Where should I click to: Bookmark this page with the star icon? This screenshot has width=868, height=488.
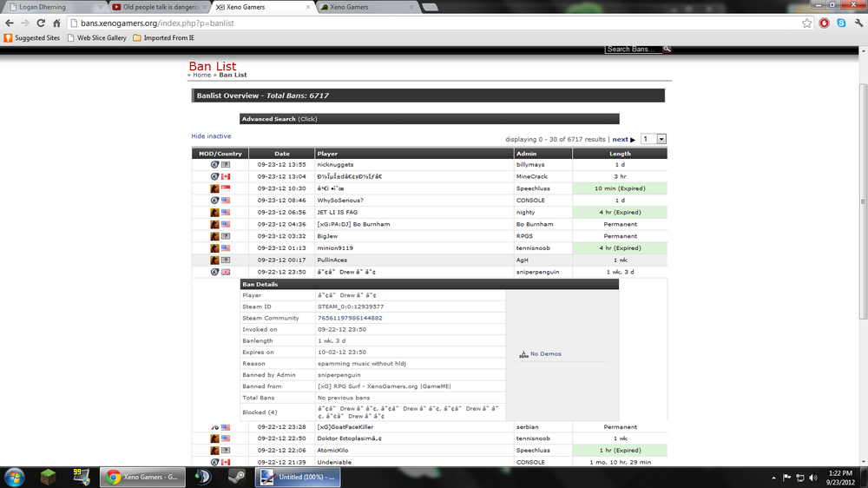806,23
